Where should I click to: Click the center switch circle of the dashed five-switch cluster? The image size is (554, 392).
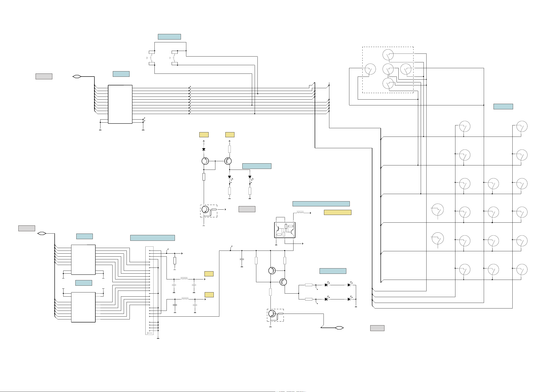click(388, 69)
